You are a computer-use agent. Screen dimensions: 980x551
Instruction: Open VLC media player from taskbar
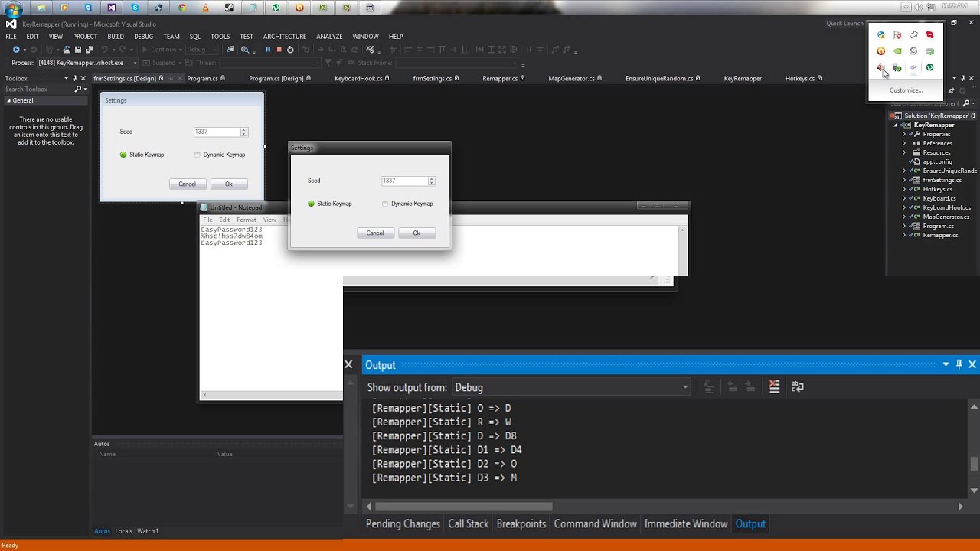coord(205,8)
